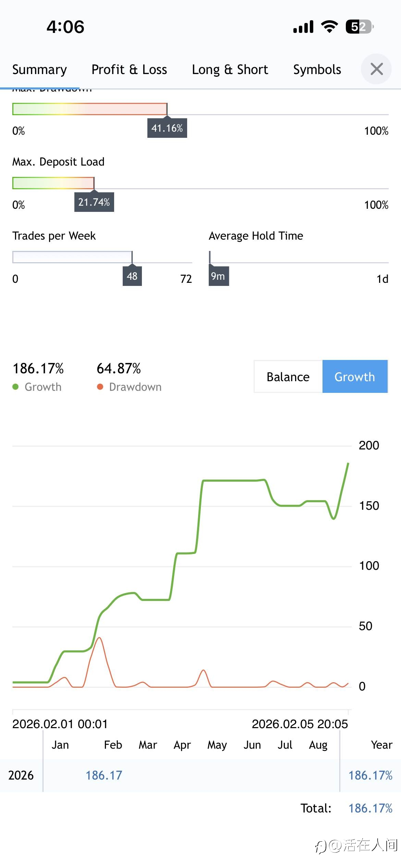Select the Symbols tab

pos(317,70)
